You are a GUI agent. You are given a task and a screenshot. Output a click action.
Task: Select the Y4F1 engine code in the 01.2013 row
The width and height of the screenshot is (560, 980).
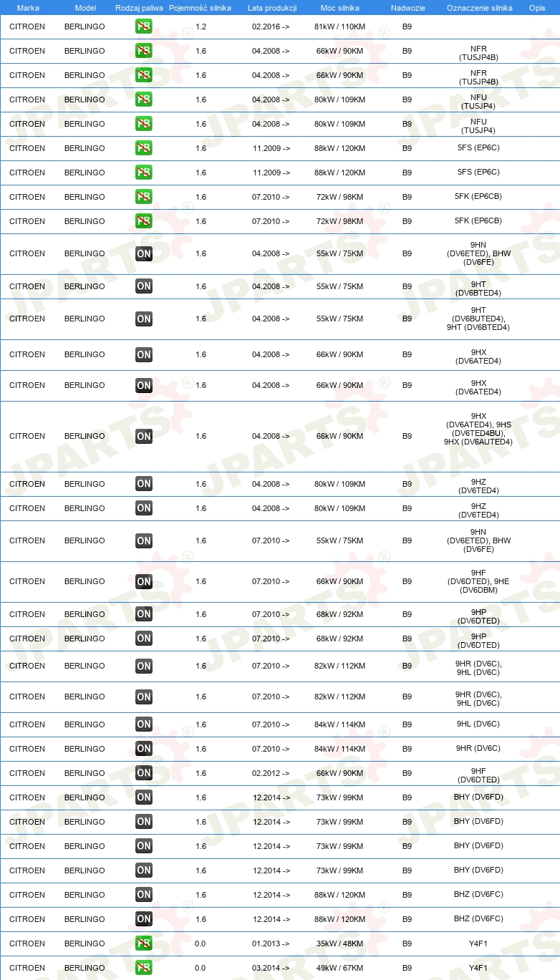click(478, 943)
